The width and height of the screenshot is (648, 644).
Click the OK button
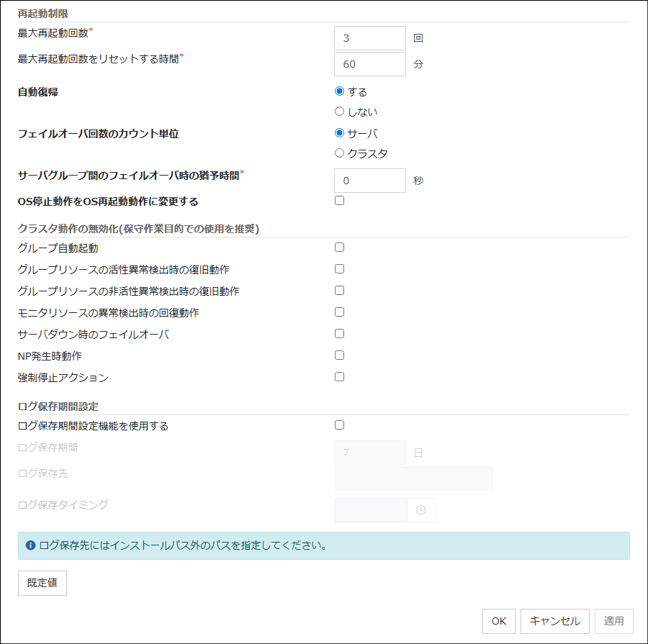point(498,621)
